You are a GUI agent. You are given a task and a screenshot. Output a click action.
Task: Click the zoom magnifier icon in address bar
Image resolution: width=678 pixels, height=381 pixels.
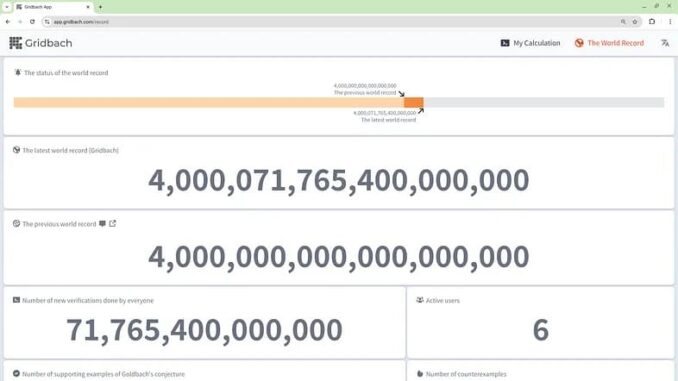click(623, 22)
